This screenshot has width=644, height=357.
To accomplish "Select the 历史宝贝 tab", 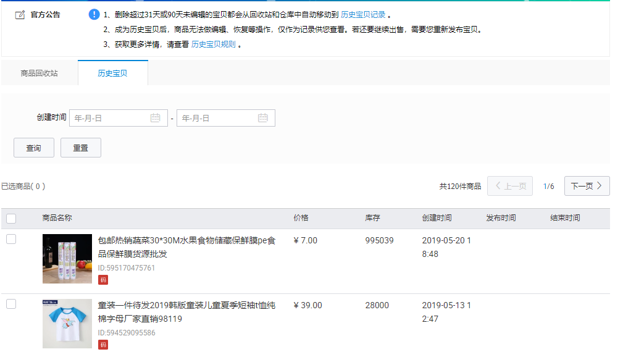I will point(112,73).
